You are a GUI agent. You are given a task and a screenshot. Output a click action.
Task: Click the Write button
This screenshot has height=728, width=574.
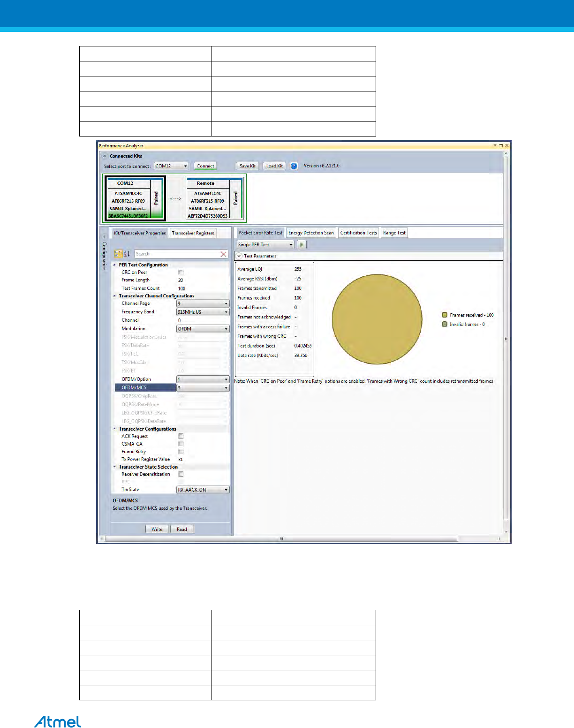click(157, 529)
